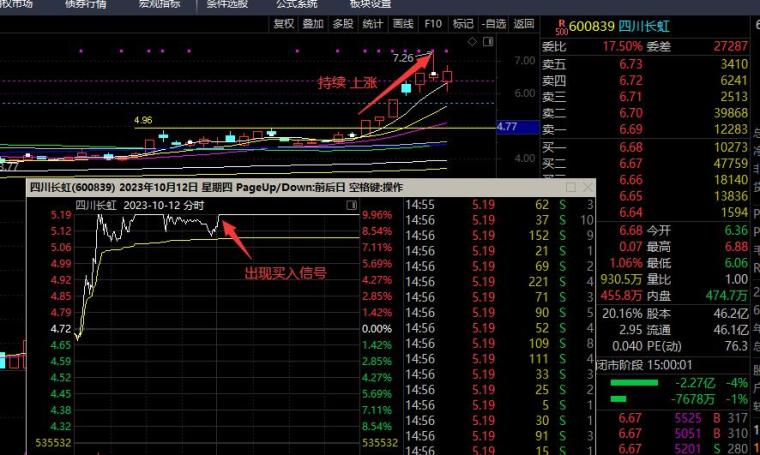
Task: Open the 标记 marker dropdown
Action: (x=463, y=23)
